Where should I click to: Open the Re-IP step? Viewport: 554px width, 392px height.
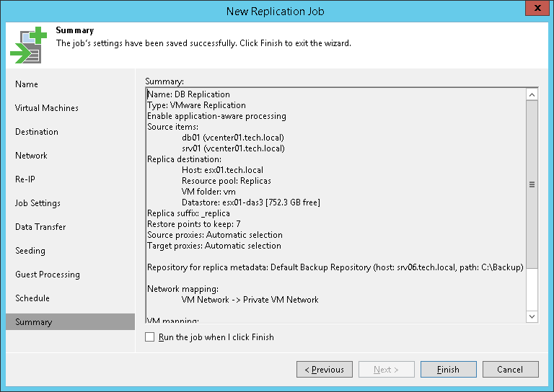[25, 179]
